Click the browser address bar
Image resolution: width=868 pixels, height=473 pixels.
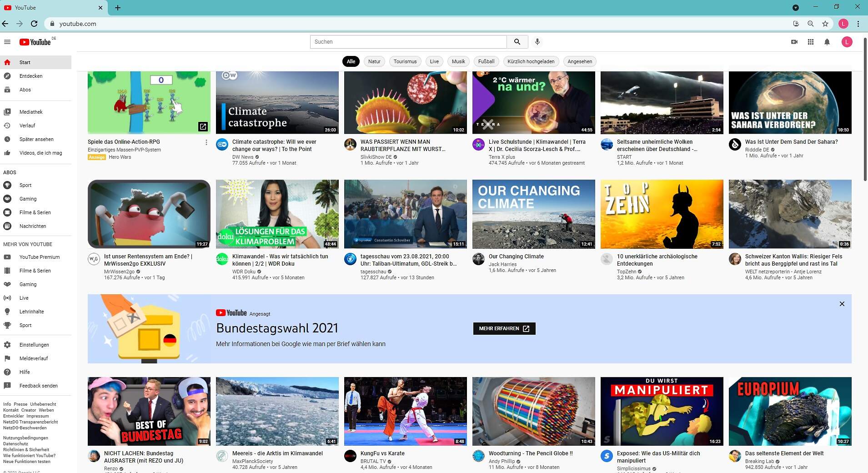point(418,24)
